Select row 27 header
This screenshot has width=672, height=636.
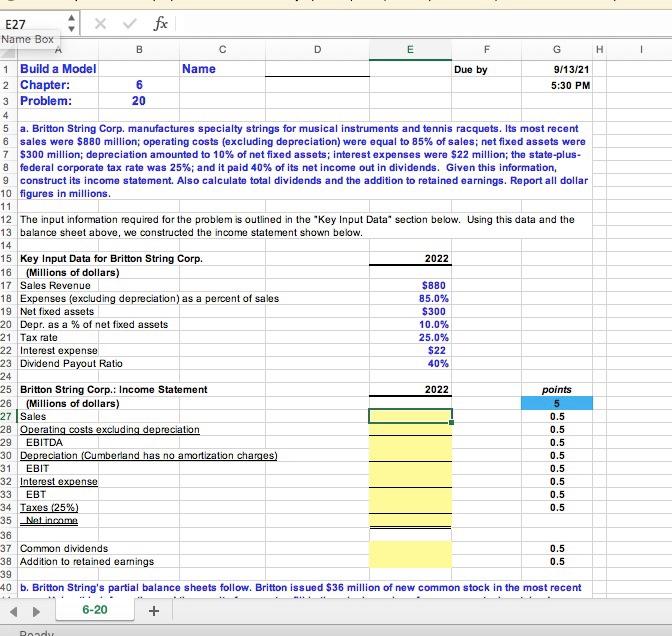(6, 417)
